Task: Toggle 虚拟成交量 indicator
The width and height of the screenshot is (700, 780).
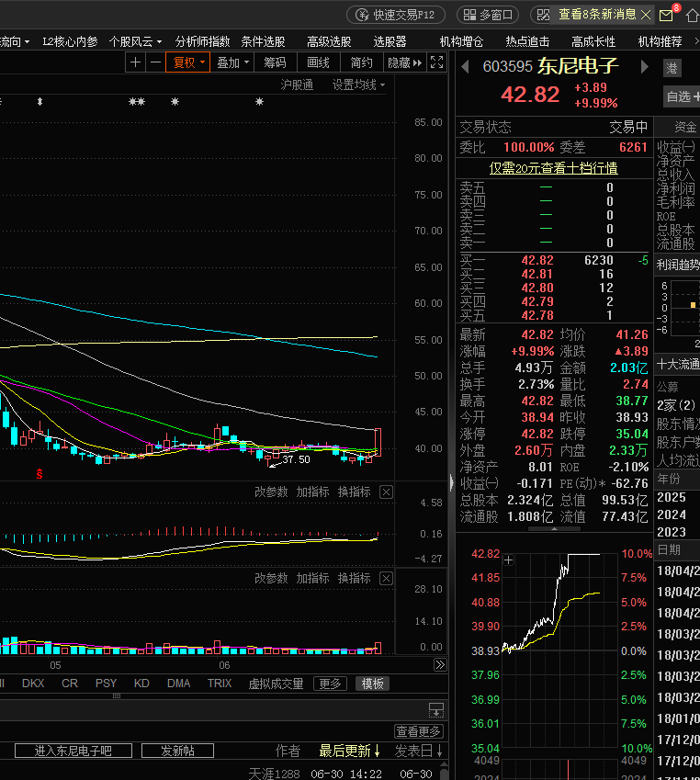Action: (x=277, y=684)
